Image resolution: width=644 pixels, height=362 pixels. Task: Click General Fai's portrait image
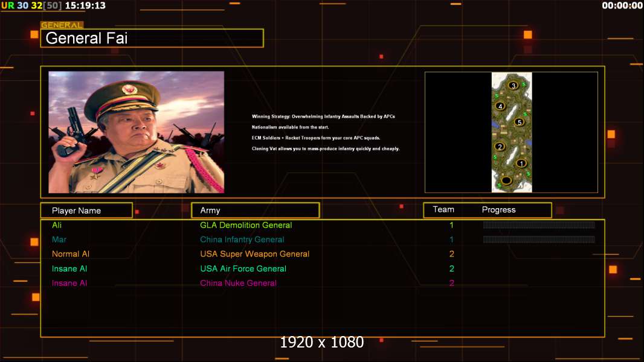[x=137, y=132]
